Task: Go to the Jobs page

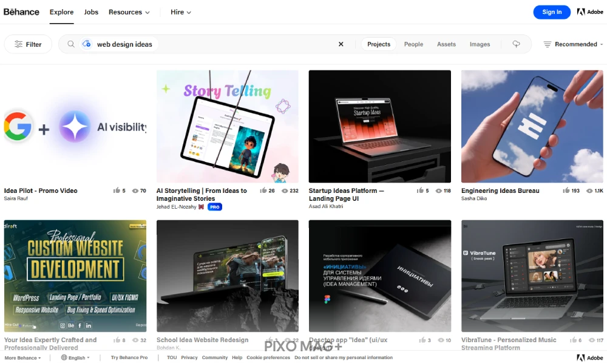Action: (91, 12)
